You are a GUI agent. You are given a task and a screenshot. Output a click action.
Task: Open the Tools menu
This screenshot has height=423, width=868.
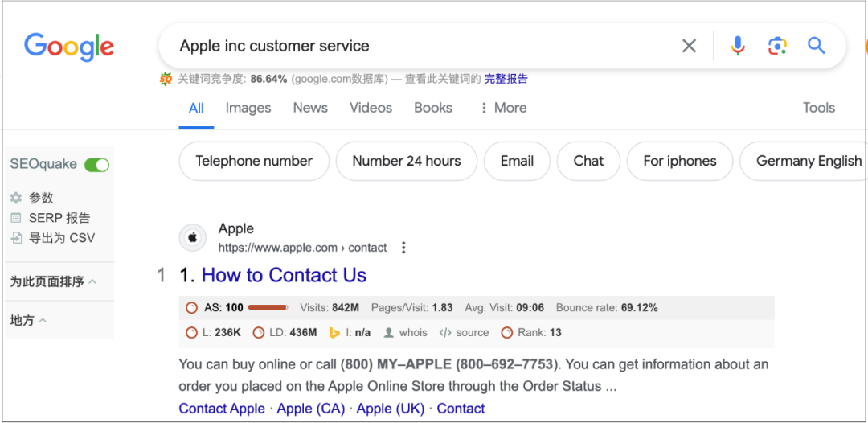[x=819, y=108]
